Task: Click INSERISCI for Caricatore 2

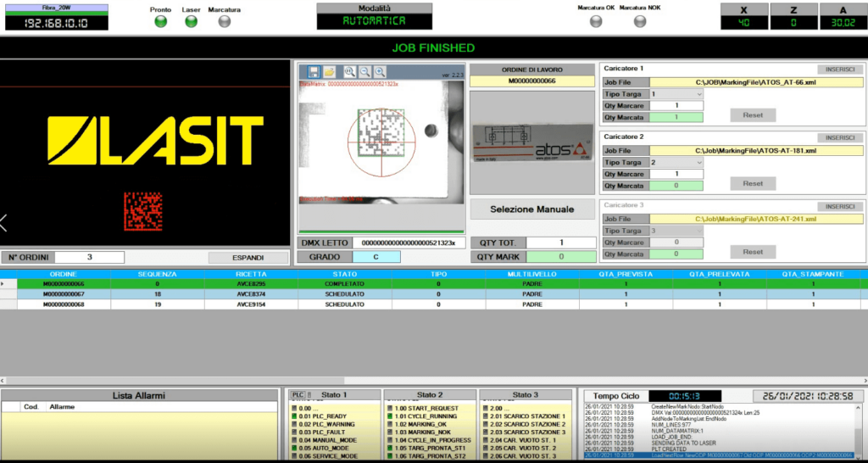Action: click(840, 138)
